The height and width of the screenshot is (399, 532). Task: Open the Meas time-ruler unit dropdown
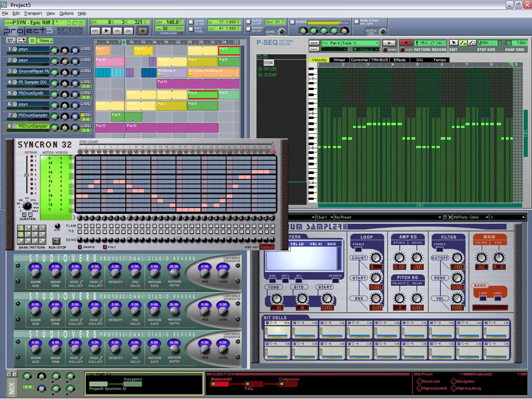point(45,41)
